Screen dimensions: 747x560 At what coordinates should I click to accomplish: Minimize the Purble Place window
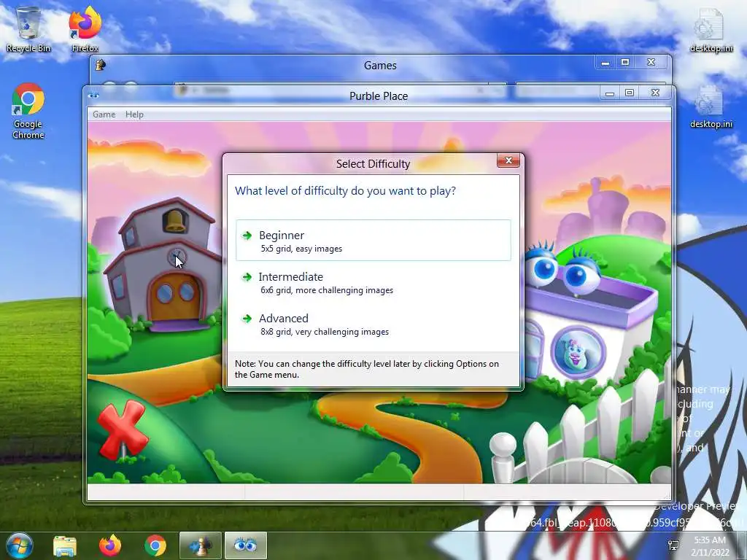609,93
